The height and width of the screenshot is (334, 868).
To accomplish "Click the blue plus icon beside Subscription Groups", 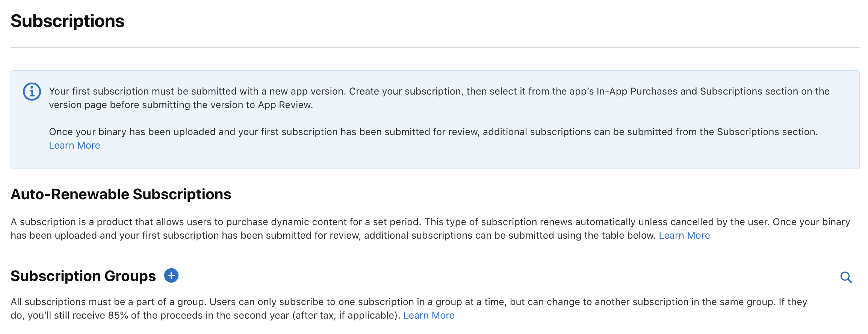I will point(171,276).
